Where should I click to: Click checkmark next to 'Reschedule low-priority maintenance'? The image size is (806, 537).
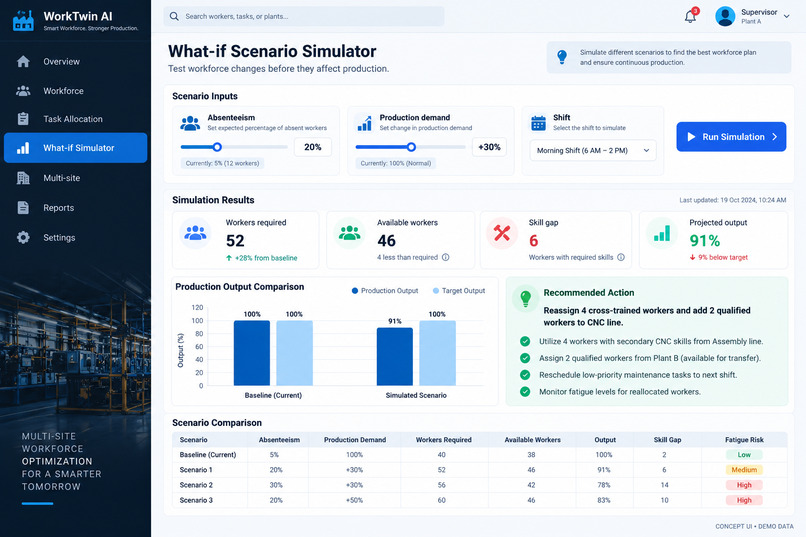525,375
